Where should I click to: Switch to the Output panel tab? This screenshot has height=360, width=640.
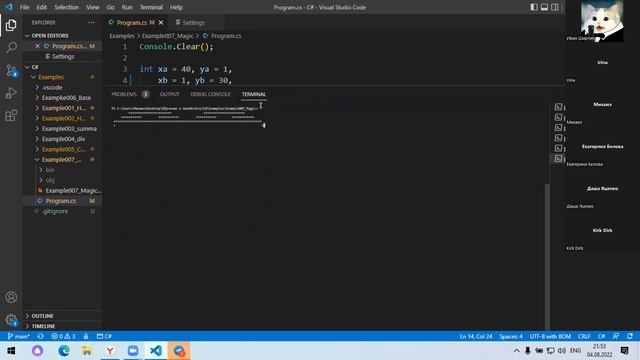(x=170, y=94)
